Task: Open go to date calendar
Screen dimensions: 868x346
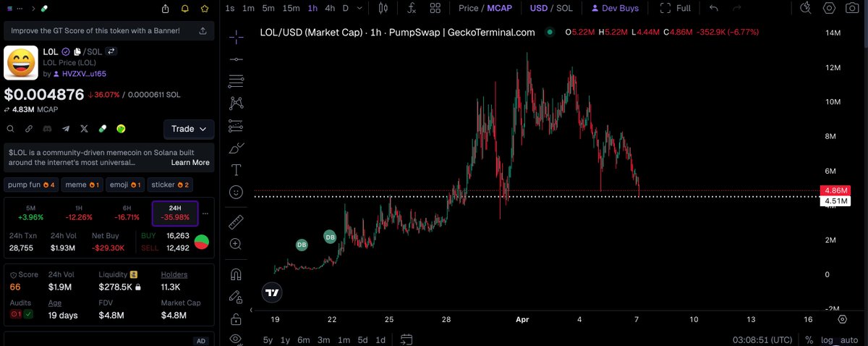Action: (x=406, y=339)
